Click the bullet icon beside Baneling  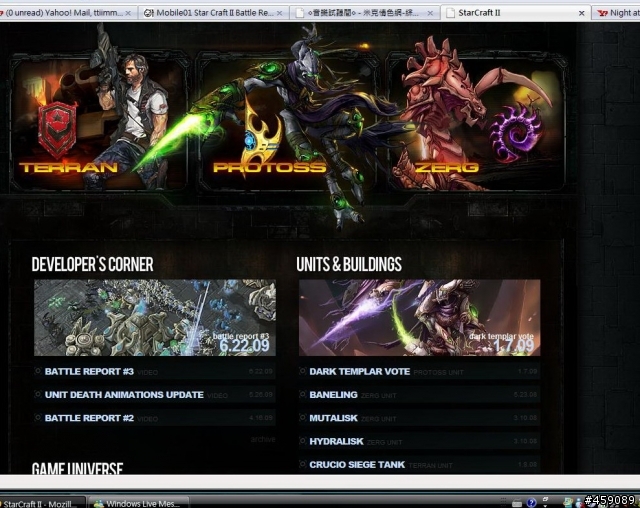point(302,394)
